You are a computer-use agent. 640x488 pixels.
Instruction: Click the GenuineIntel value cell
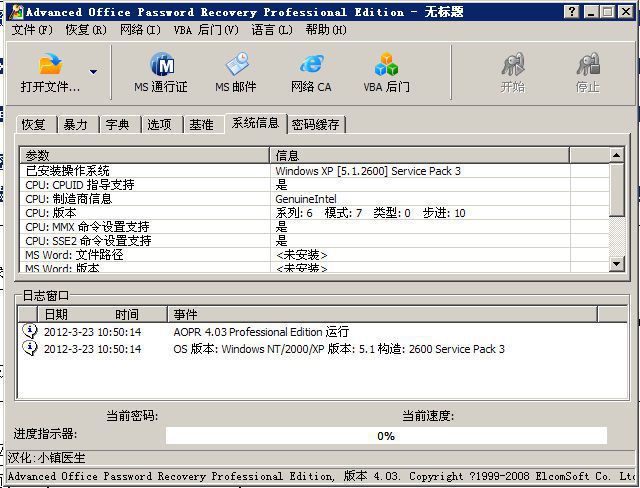306,199
